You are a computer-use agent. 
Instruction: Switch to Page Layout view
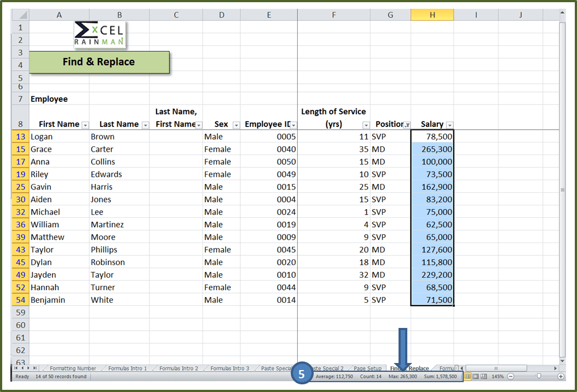pyautogui.click(x=475, y=377)
